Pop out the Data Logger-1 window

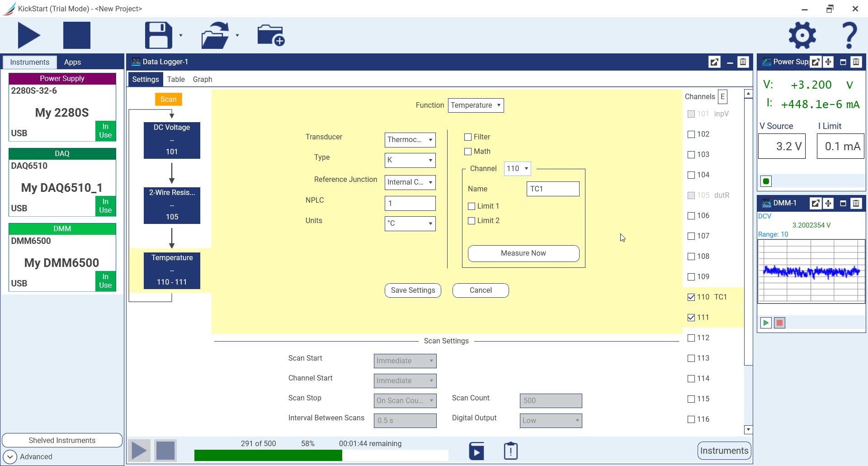point(714,62)
